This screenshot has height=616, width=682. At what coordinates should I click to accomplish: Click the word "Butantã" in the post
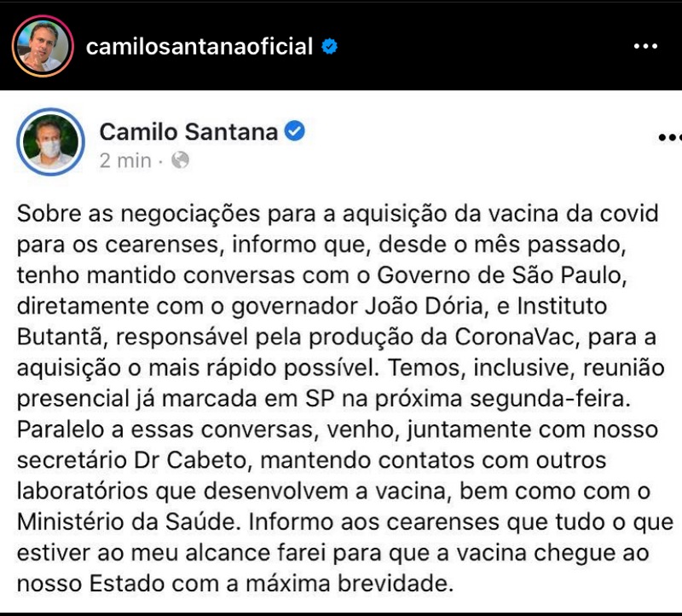pyautogui.click(x=61, y=337)
